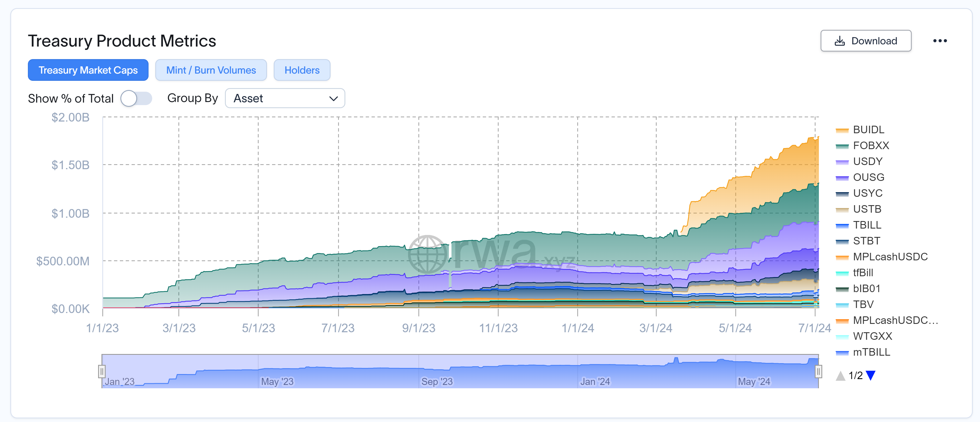The width and height of the screenshot is (980, 422).
Task: Go to previous legend page arrow
Action: pyautogui.click(x=840, y=376)
